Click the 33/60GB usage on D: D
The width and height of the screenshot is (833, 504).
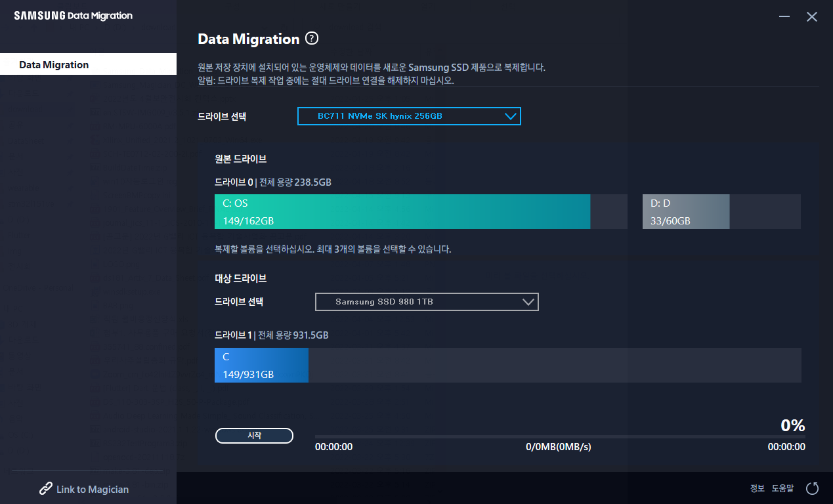[670, 220]
